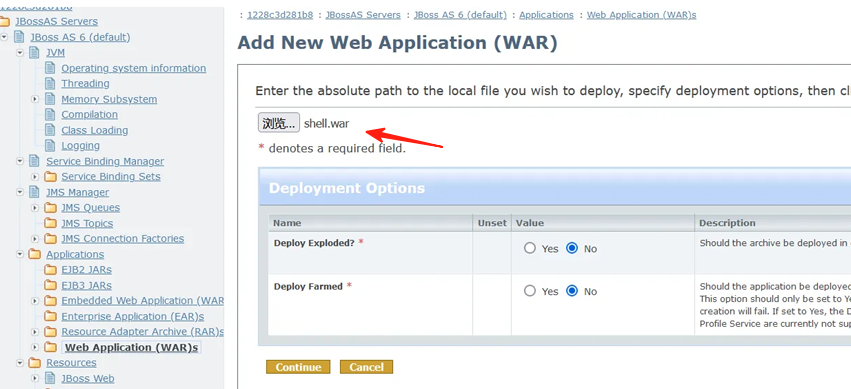Viewport: 851px width, 389px height.
Task: Click the Cancel button
Action: (x=366, y=367)
